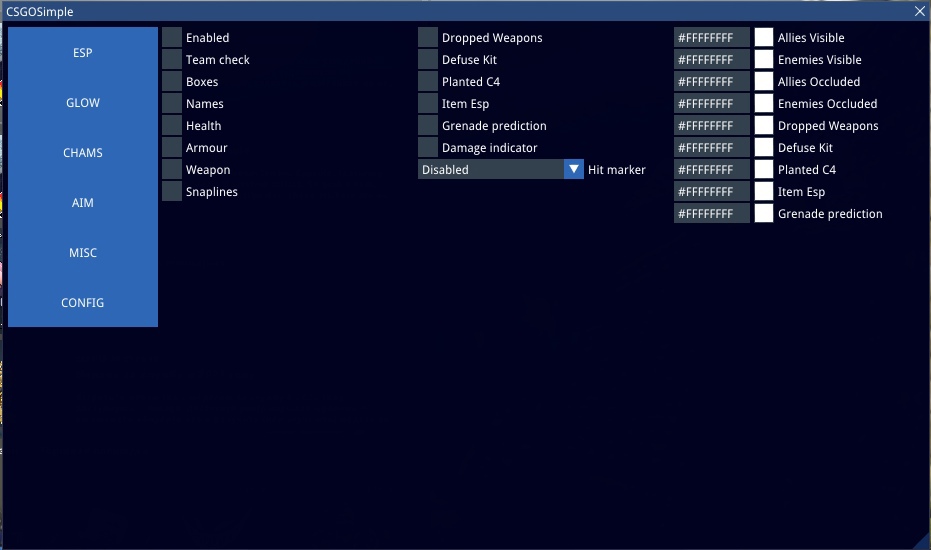
Task: Click Defuse Kit color swatch
Action: (764, 147)
